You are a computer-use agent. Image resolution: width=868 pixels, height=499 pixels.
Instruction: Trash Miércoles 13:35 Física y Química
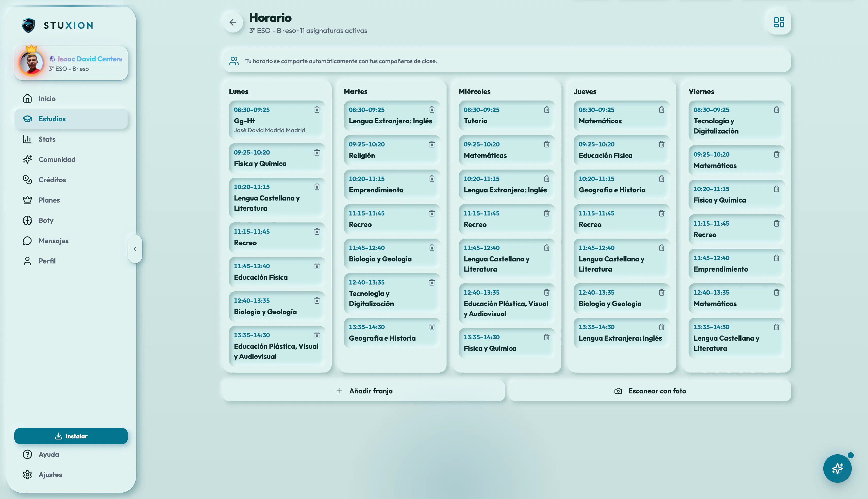coord(547,337)
